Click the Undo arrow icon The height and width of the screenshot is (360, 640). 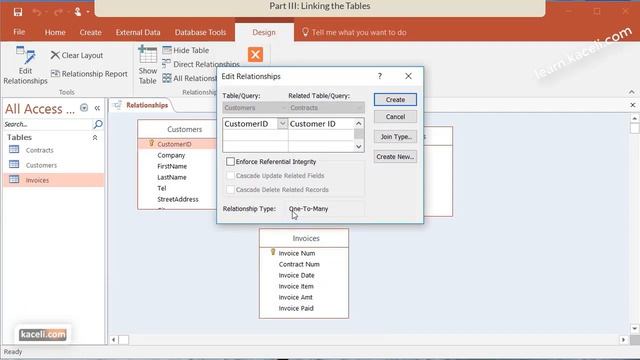click(x=37, y=12)
